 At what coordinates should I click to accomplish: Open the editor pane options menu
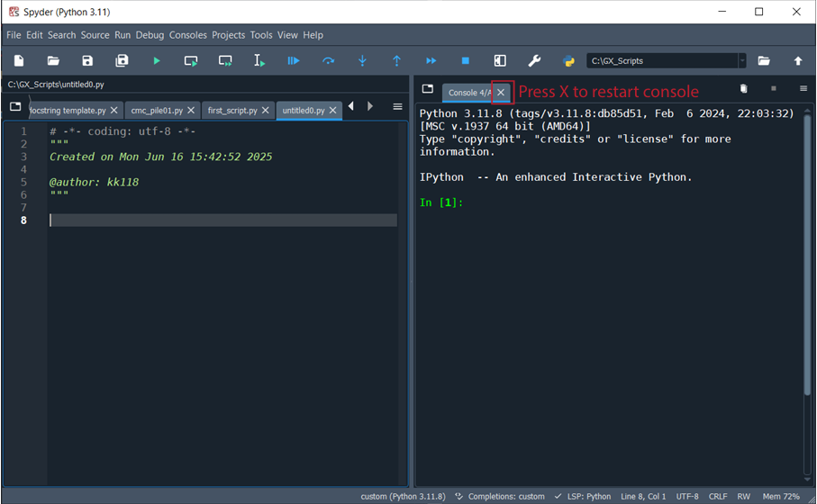[397, 107]
